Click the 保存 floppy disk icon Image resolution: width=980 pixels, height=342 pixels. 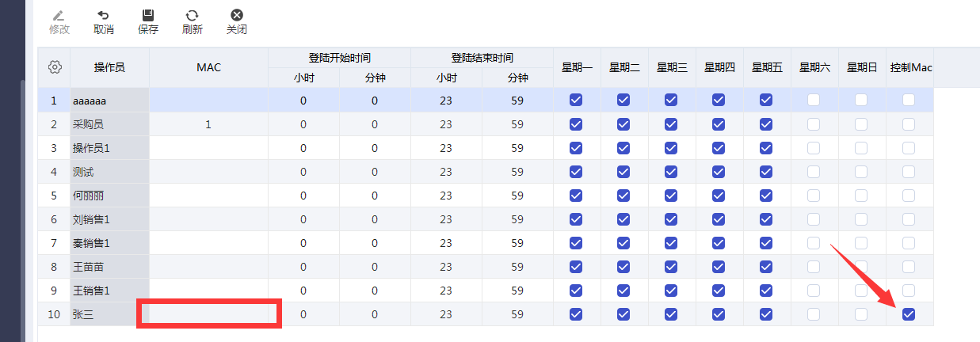147,15
